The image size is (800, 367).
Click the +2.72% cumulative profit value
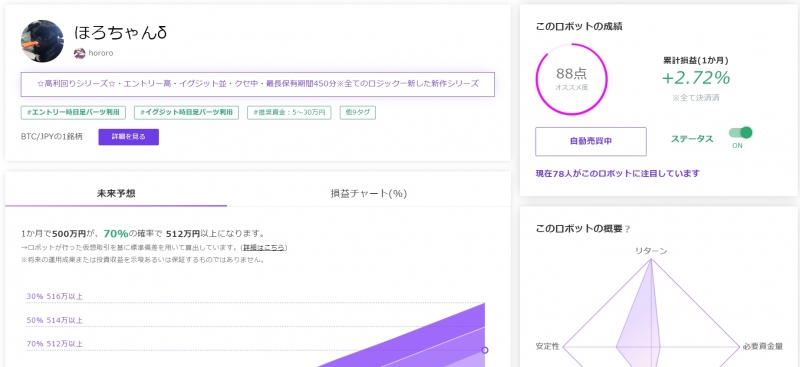coord(696,78)
